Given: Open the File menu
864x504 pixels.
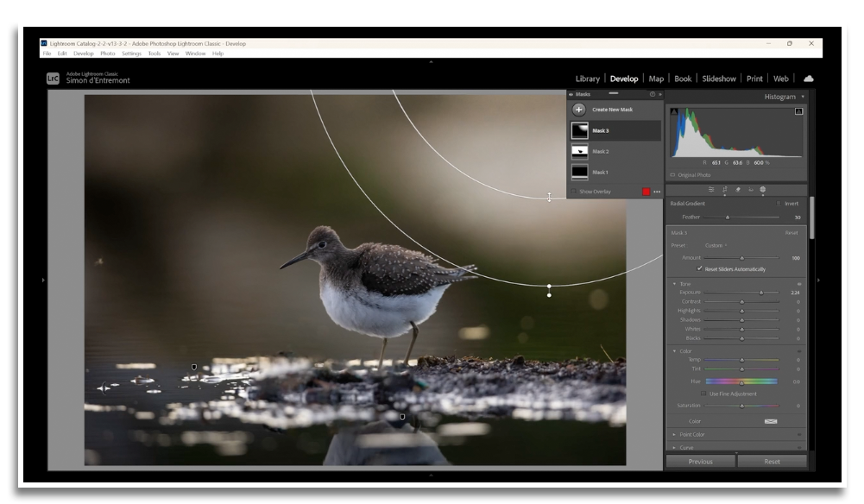Looking at the screenshot, I should click(47, 54).
